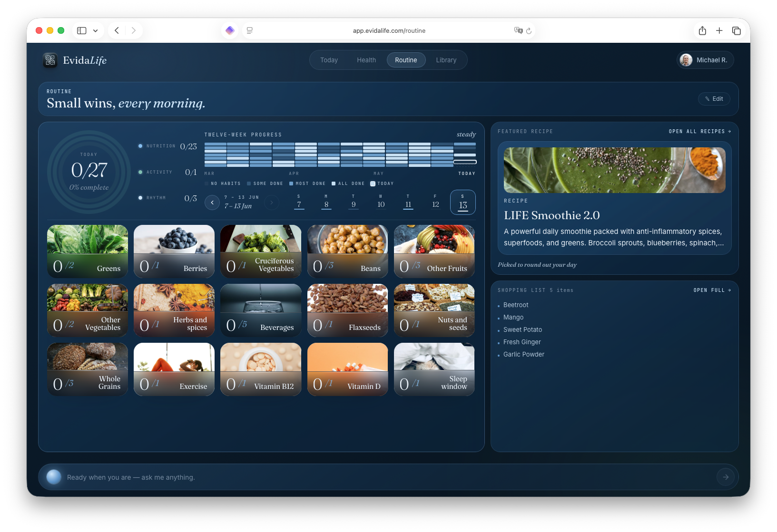Click Fresh Ginger in shopping list
The image size is (777, 532).
coord(522,342)
